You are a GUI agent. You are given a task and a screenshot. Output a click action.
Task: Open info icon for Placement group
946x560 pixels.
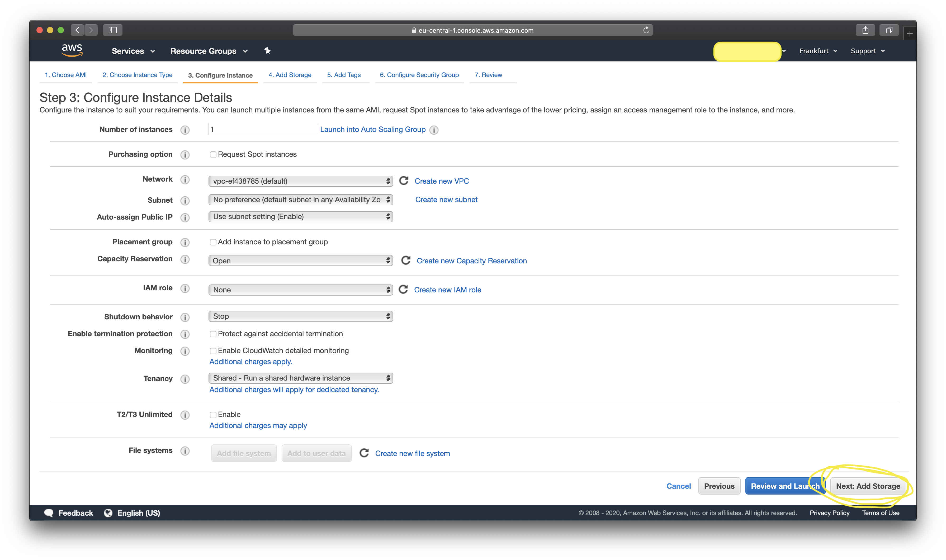[x=185, y=242]
